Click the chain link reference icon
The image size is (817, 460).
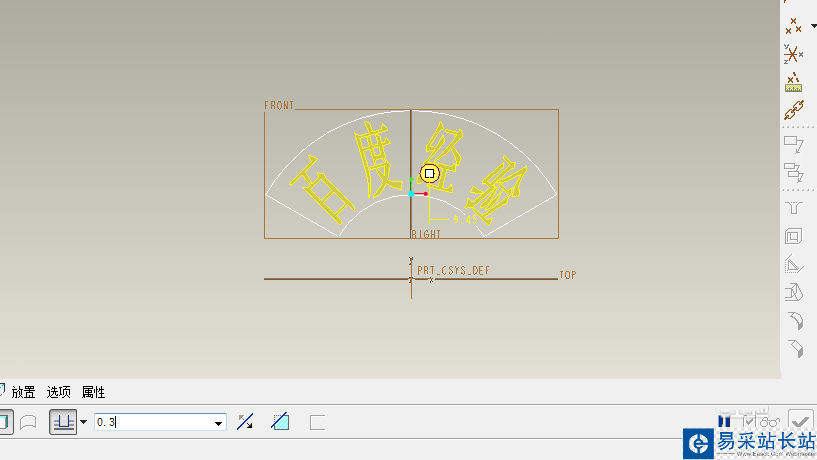[794, 110]
